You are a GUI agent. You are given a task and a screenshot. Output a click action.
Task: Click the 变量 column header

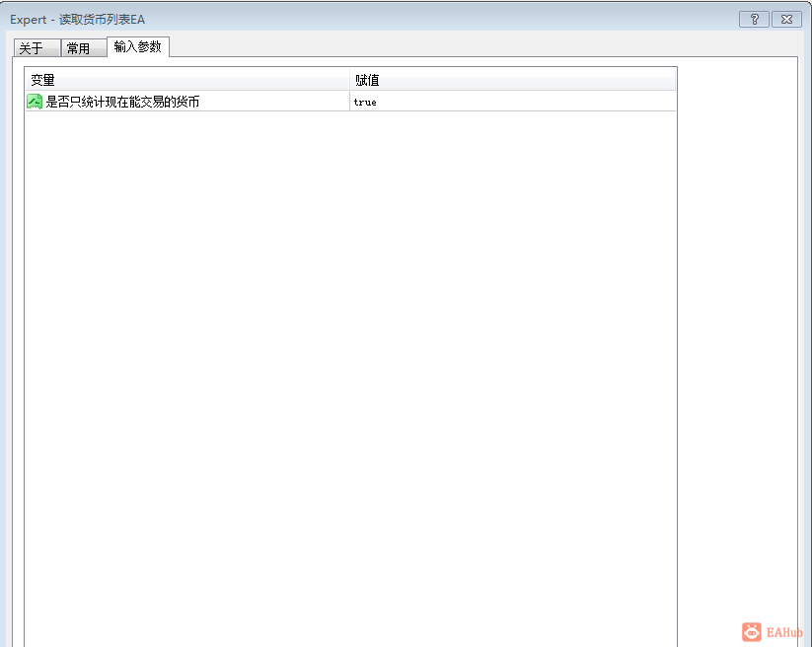tap(187, 80)
